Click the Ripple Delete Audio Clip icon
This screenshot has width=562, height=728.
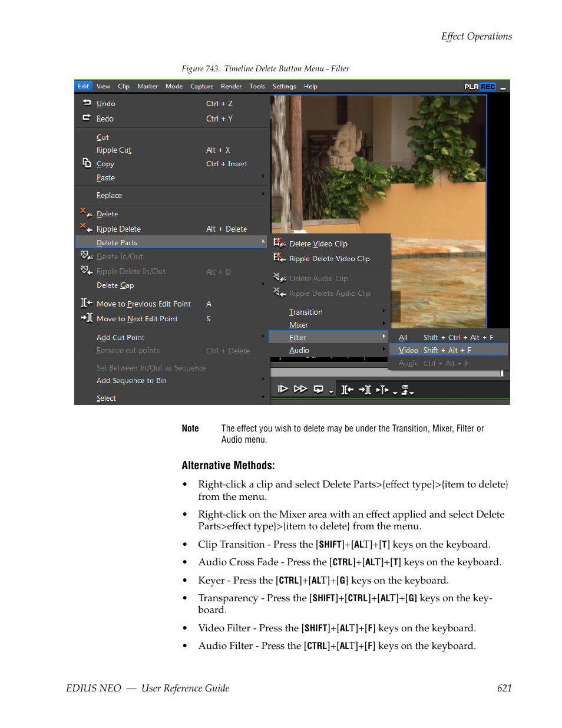279,292
